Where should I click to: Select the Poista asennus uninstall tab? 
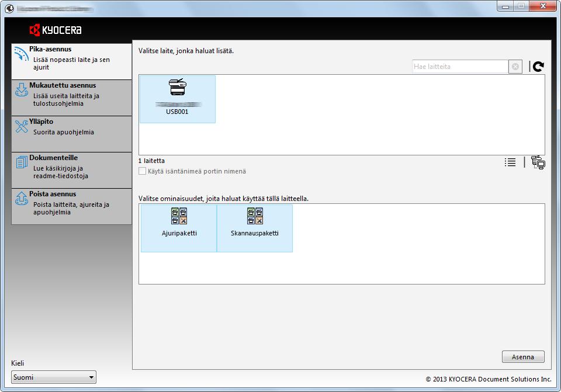coord(71,206)
